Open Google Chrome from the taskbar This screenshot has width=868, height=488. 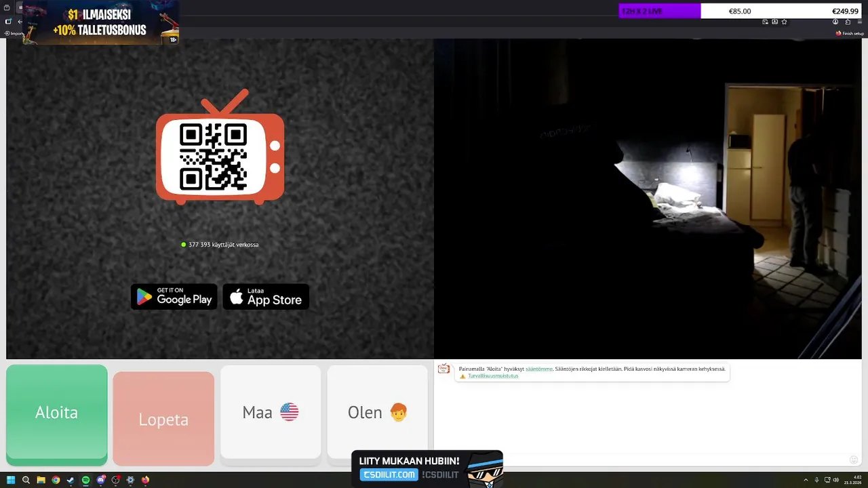[x=56, y=480]
